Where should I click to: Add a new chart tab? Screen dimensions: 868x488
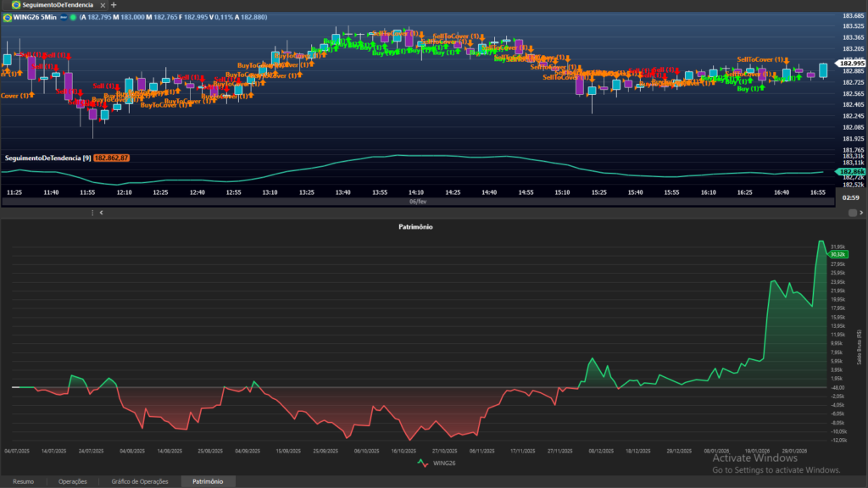point(114,5)
